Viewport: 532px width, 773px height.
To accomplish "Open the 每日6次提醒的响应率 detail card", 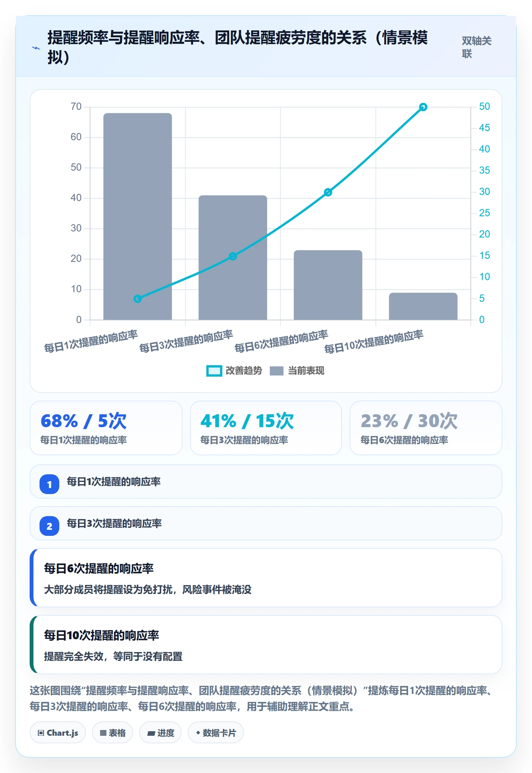I will (x=266, y=578).
